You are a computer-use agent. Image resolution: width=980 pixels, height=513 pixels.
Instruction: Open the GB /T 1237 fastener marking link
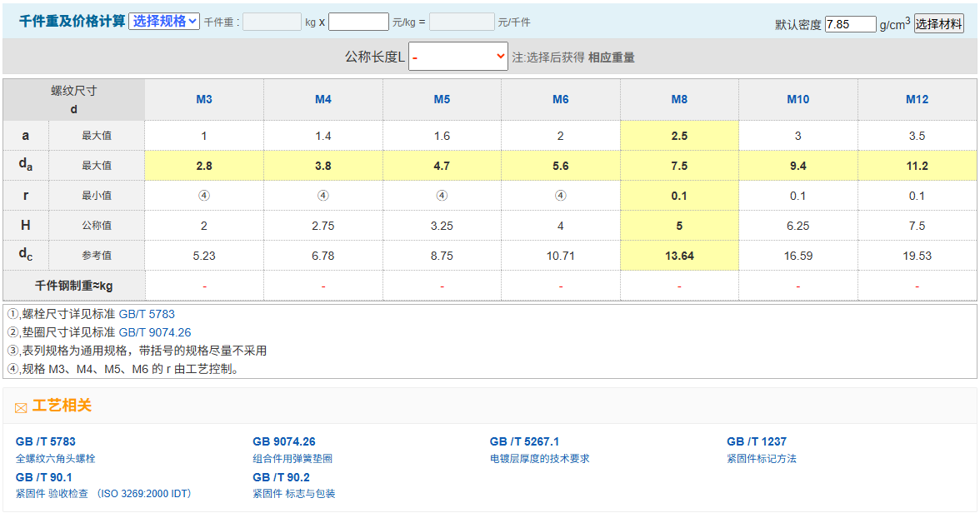click(x=756, y=441)
